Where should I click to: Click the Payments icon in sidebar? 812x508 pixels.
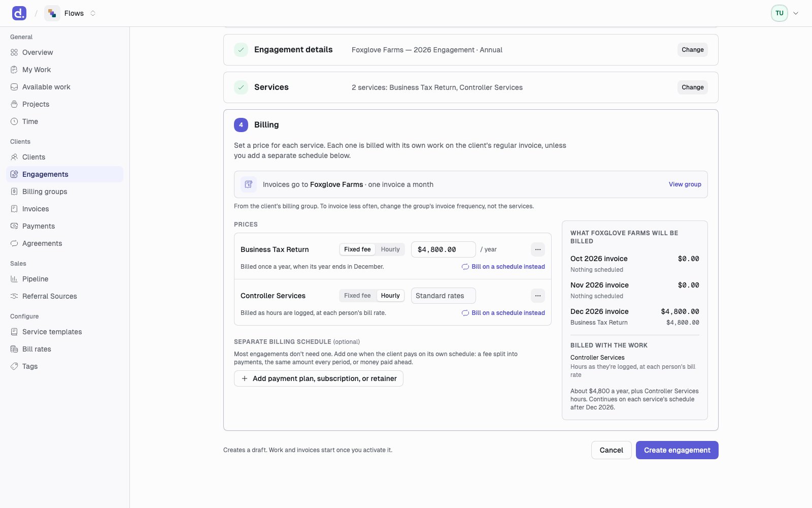point(14,226)
